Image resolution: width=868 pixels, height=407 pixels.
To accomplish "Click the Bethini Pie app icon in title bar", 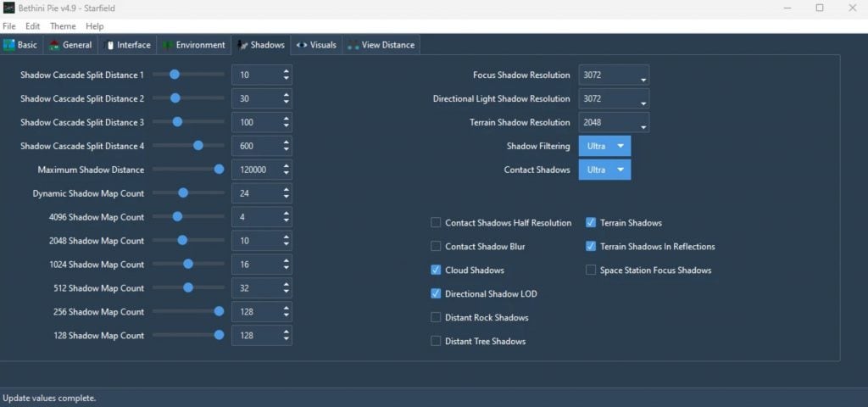I will (x=8, y=8).
